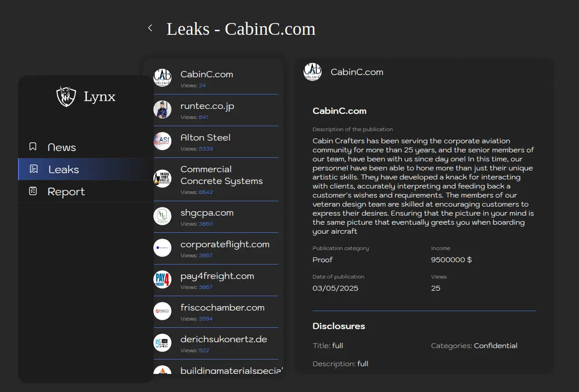The width and height of the screenshot is (579, 392).
Task: Click the News bookmark icon
Action: coord(33,147)
